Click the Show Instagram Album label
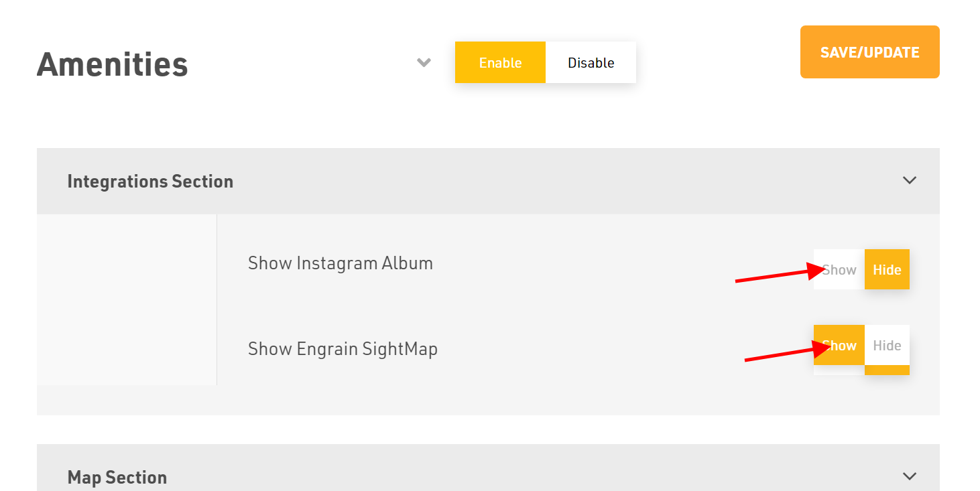Viewport: 980px width, 491px height. [x=341, y=263]
